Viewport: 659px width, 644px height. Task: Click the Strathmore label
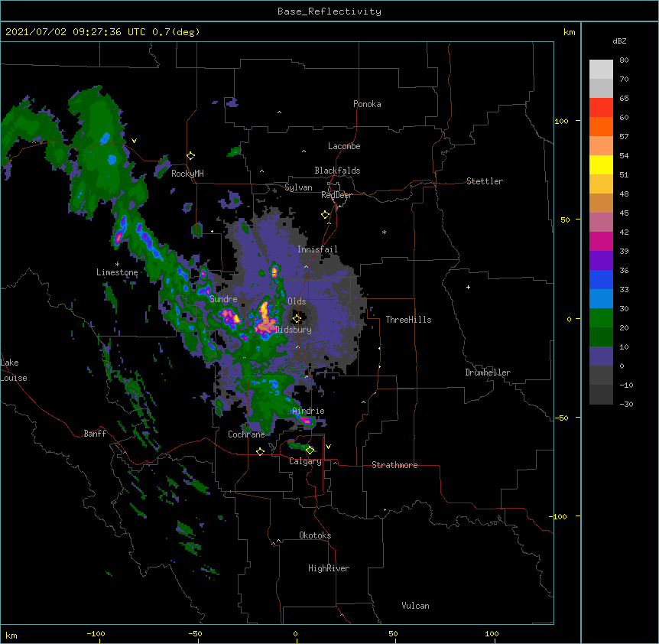(x=394, y=465)
